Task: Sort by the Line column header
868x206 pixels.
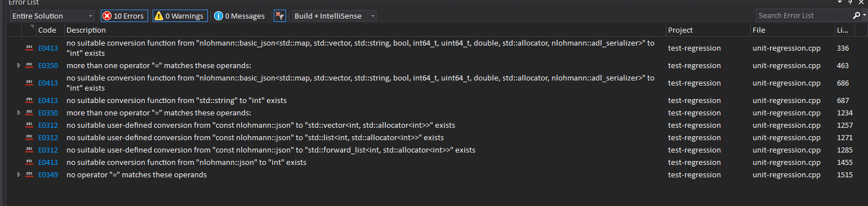Action: 843,30
